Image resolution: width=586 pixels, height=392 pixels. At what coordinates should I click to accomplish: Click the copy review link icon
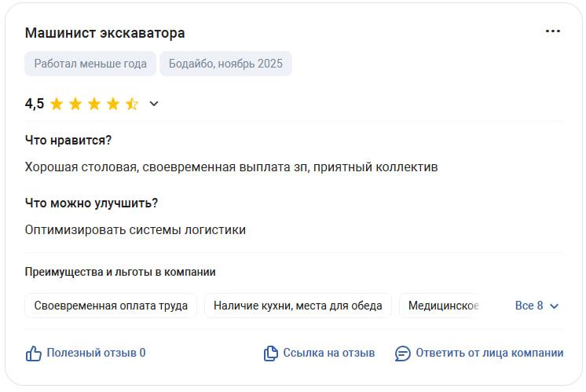pos(271,354)
